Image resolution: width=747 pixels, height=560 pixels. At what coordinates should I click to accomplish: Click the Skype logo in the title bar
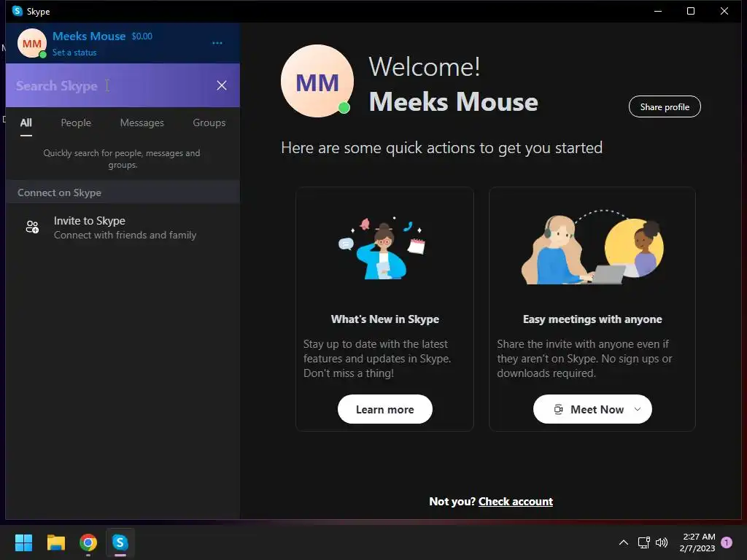(x=18, y=11)
